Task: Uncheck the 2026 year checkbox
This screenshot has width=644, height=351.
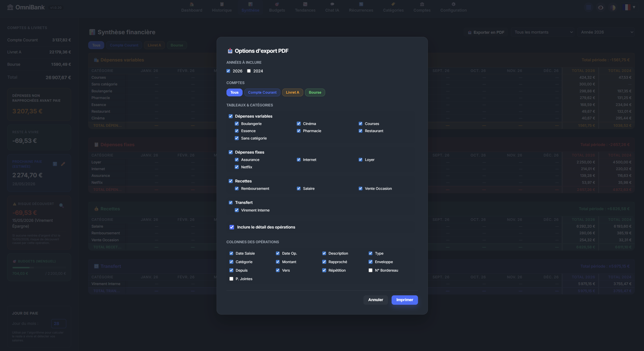Action: pyautogui.click(x=228, y=71)
